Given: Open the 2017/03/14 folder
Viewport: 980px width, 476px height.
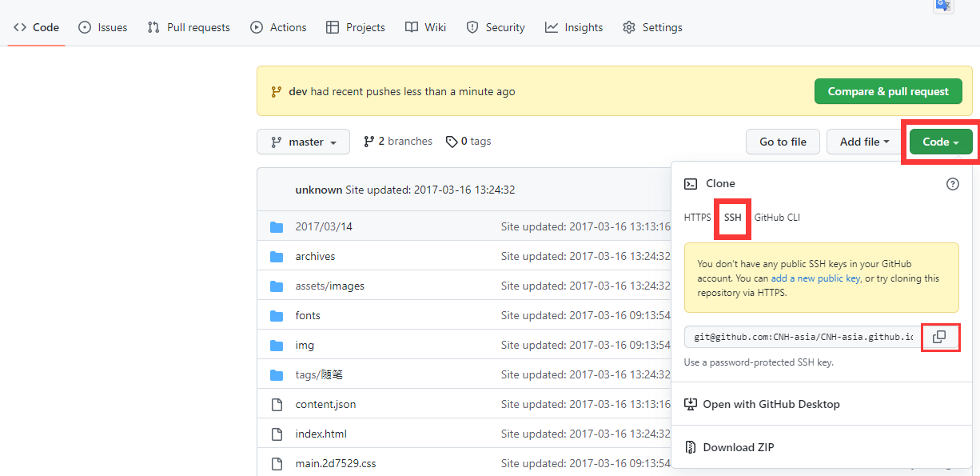Looking at the screenshot, I should click(x=324, y=226).
